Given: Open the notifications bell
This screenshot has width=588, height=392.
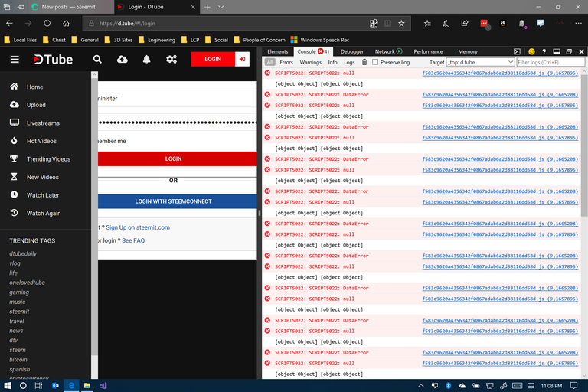Looking at the screenshot, I should click(x=146, y=59).
